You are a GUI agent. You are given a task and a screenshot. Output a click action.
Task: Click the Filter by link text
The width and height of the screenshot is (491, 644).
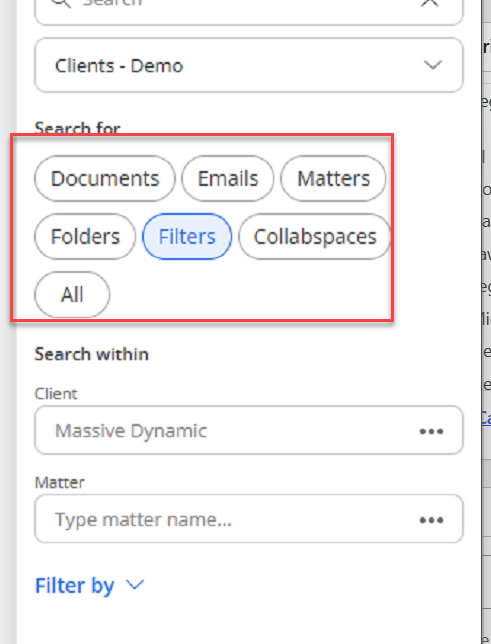pos(74,585)
